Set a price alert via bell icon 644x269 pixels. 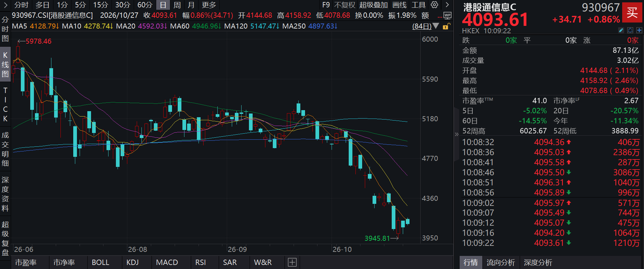click(630, 31)
